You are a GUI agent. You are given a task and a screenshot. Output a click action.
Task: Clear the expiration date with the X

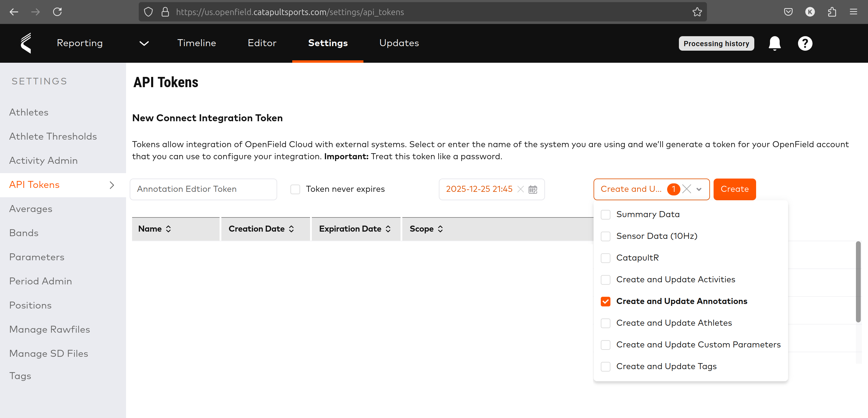tap(520, 189)
